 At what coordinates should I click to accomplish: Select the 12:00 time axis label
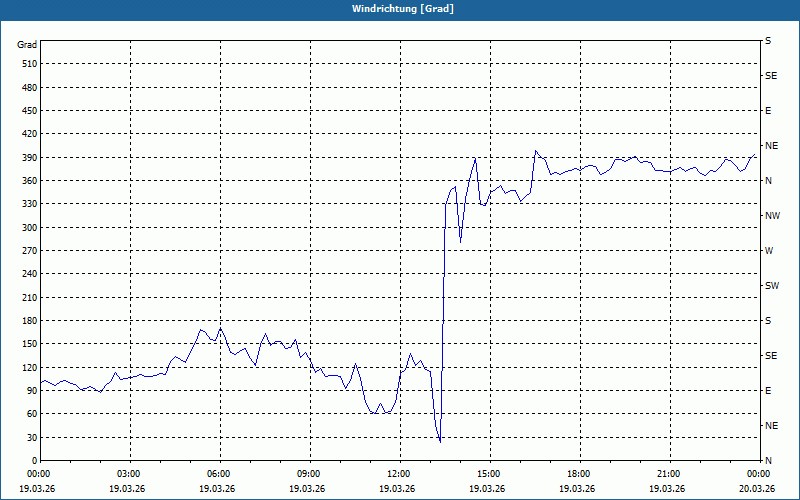(x=399, y=474)
